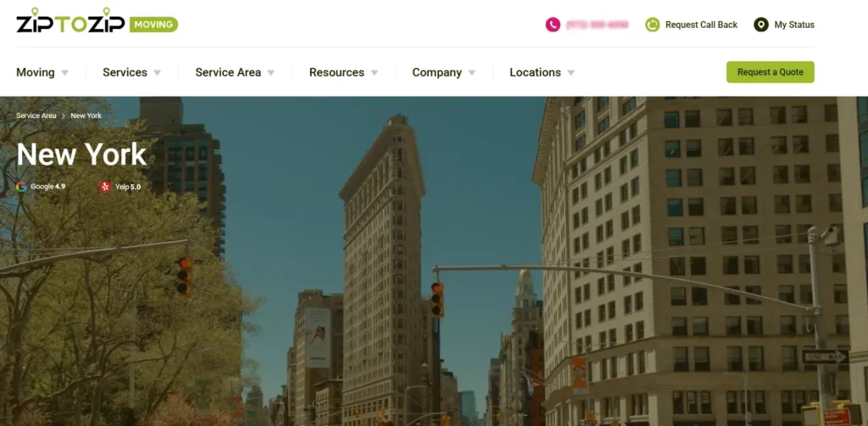Open the Locations menu item
This screenshot has width=868, height=426.
click(535, 73)
